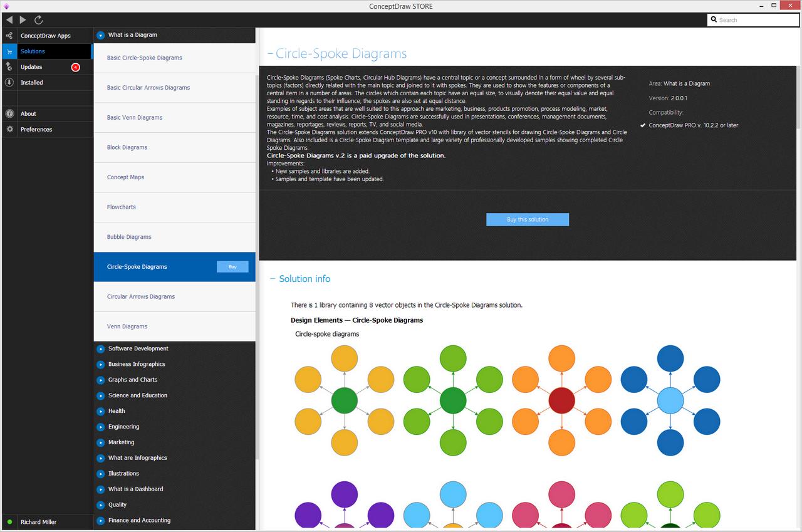Click Buy button on Circle-Spoke Diagrams row

click(x=232, y=267)
